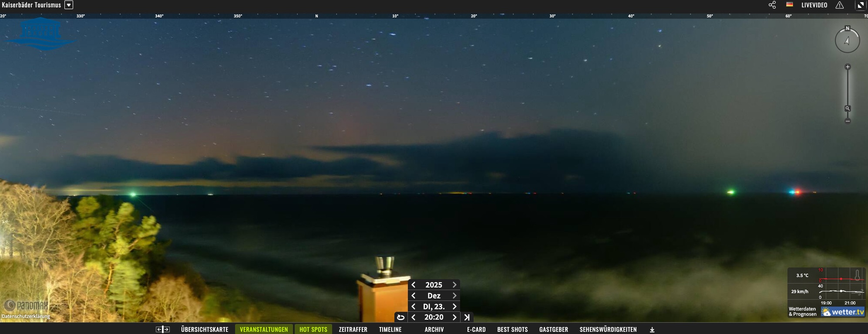Jump to the latest image with skip-to-end icon
The image size is (868, 334).
pyautogui.click(x=467, y=317)
